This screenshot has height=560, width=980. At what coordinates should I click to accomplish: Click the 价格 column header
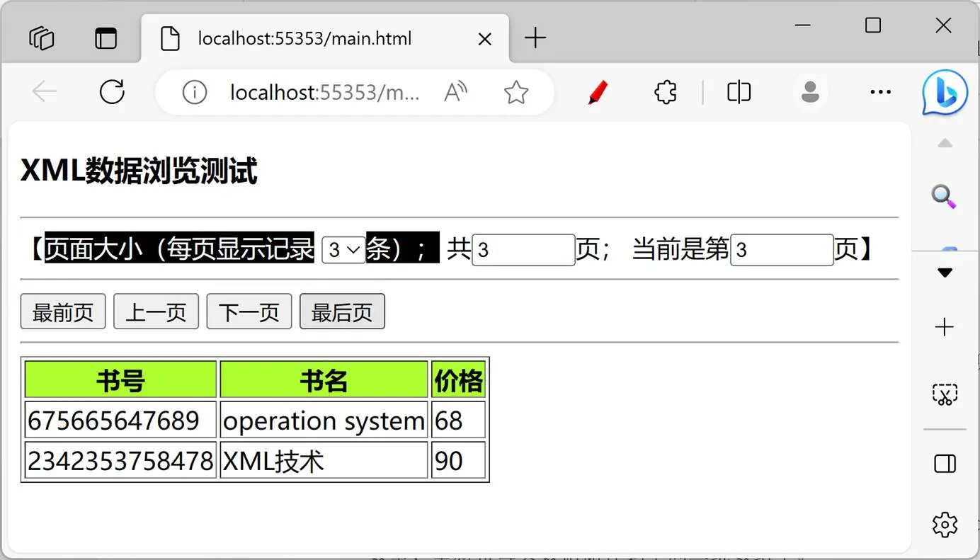(458, 379)
